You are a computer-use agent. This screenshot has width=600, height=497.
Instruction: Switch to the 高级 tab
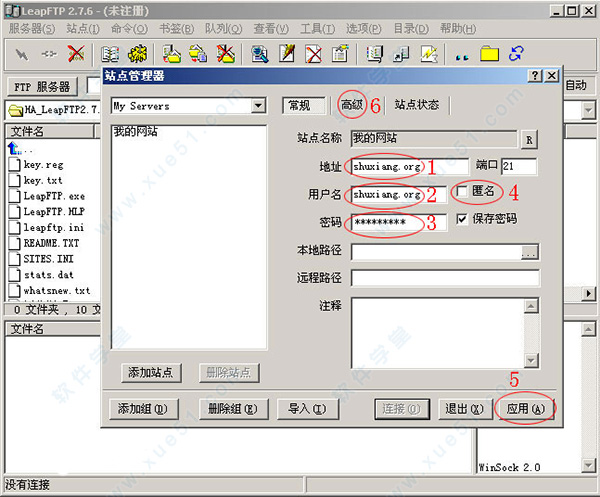pos(352,104)
